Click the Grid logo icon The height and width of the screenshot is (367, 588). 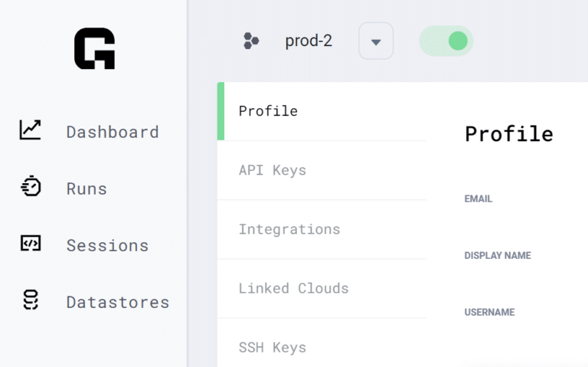(94, 49)
